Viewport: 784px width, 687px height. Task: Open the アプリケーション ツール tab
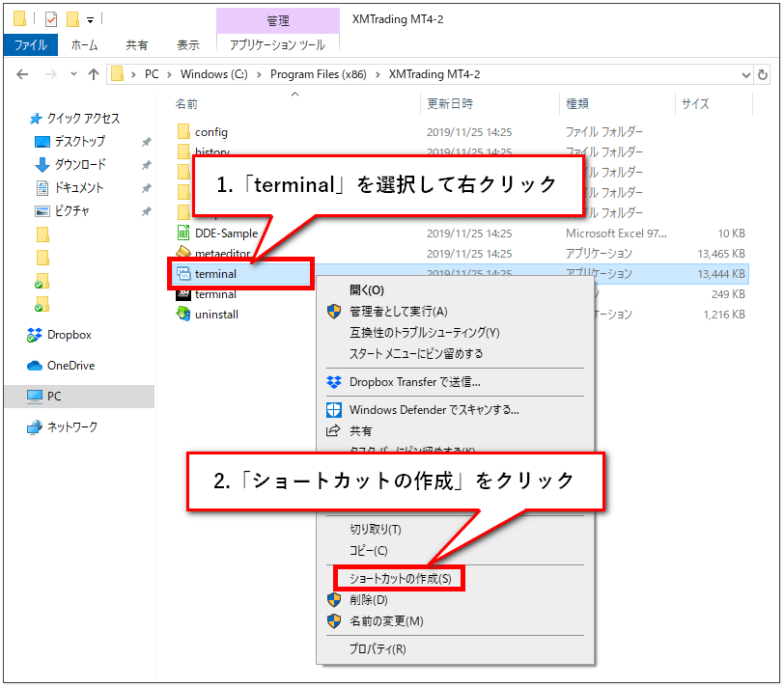[x=277, y=45]
